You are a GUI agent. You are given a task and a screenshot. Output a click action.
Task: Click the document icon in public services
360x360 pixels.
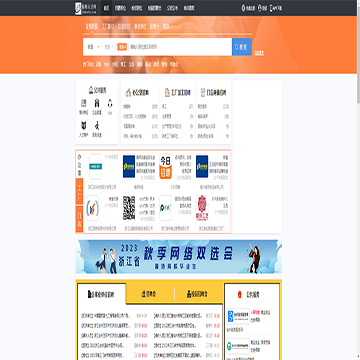[x=83, y=104]
